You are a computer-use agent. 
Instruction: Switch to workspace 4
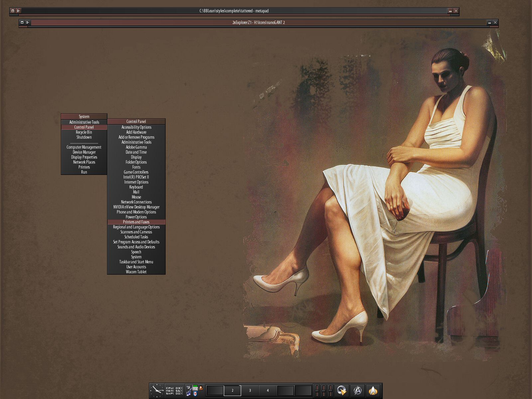268,390
